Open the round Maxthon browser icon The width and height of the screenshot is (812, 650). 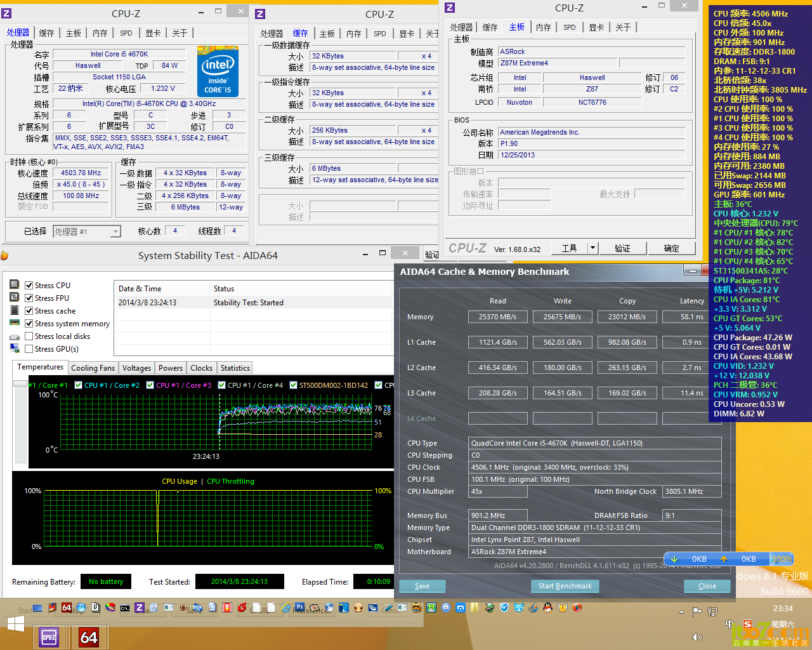[x=445, y=608]
